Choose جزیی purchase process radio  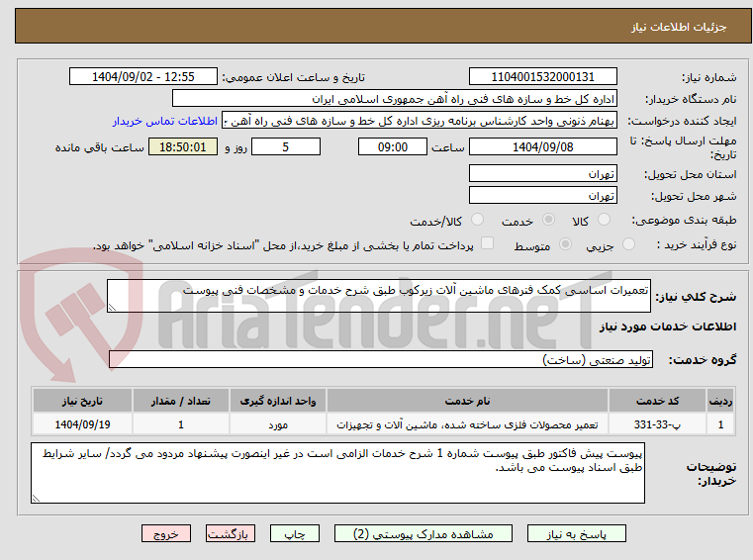628,244
